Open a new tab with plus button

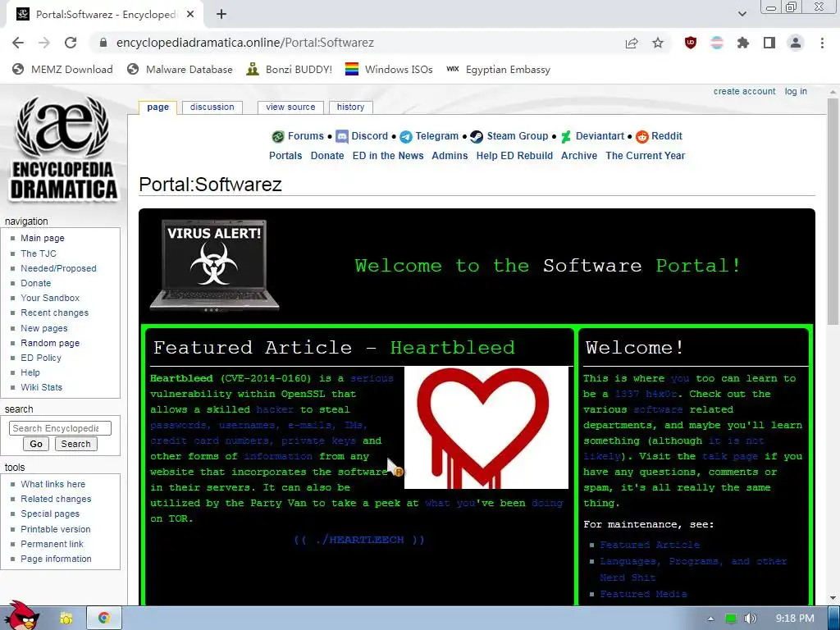221,15
